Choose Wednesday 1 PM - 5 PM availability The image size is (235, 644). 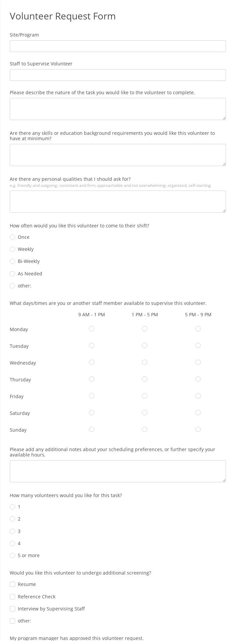point(145,362)
